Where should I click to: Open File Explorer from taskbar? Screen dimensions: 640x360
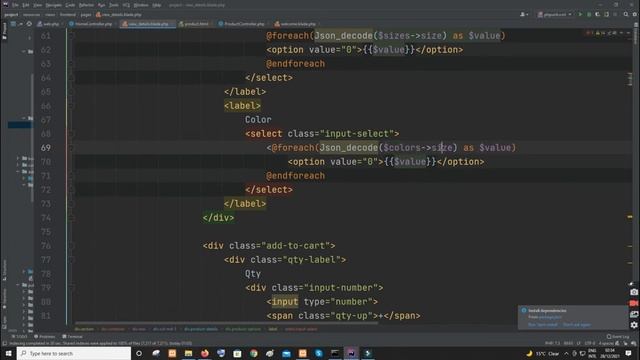(188, 353)
